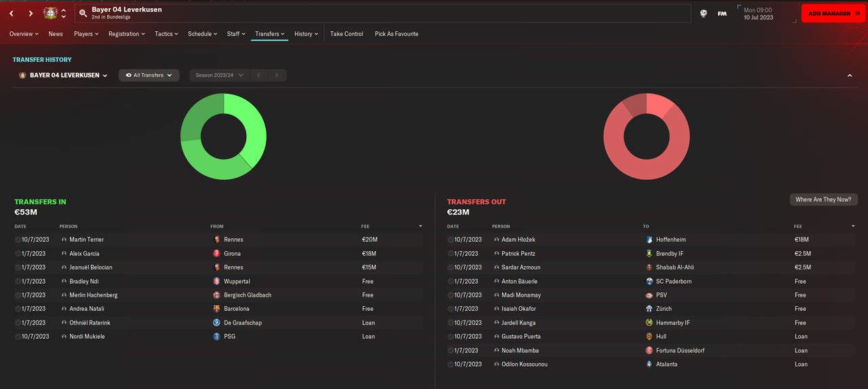Image resolution: width=868 pixels, height=389 pixels.
Task: Open the News tab
Action: 56,34
